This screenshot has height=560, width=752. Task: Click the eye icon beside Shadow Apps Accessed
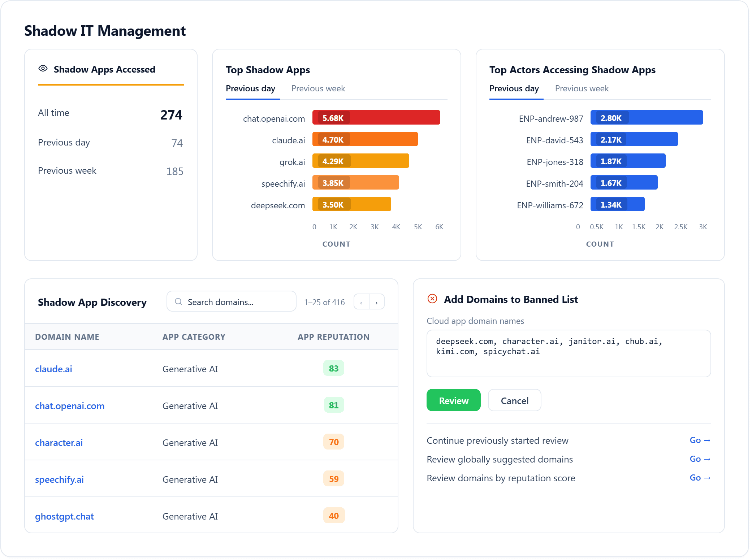43,69
